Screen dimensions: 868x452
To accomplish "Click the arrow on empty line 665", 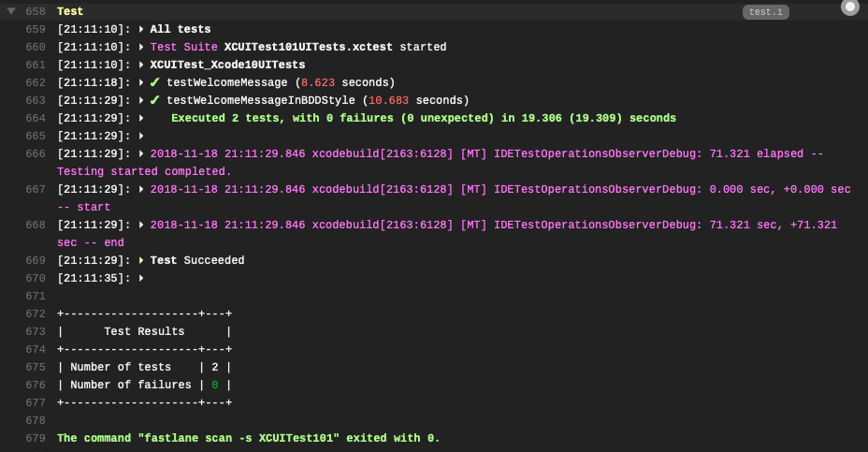I will pos(141,136).
